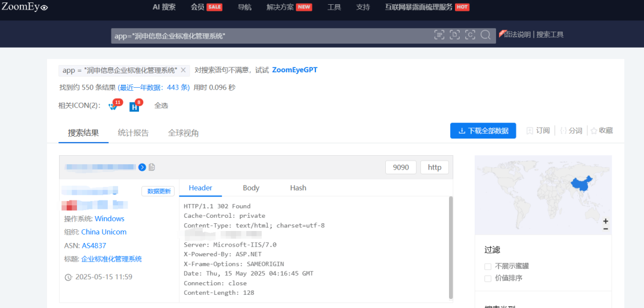Select the Hash tab

pyautogui.click(x=298, y=188)
